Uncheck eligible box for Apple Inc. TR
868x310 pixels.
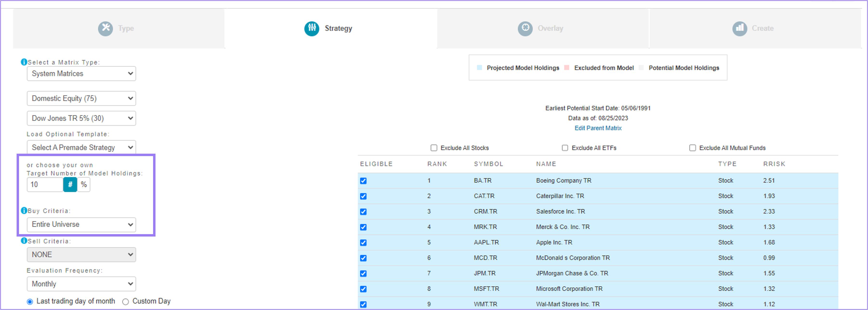point(363,243)
